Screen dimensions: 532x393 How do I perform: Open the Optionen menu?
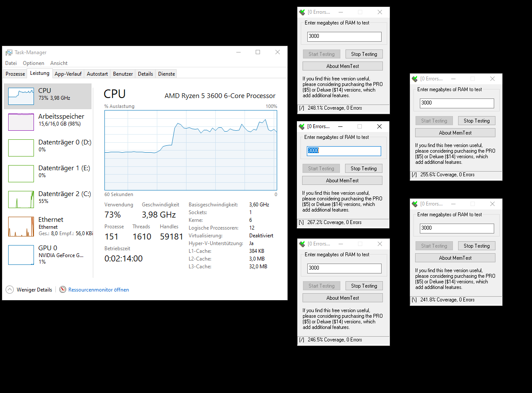tap(34, 63)
